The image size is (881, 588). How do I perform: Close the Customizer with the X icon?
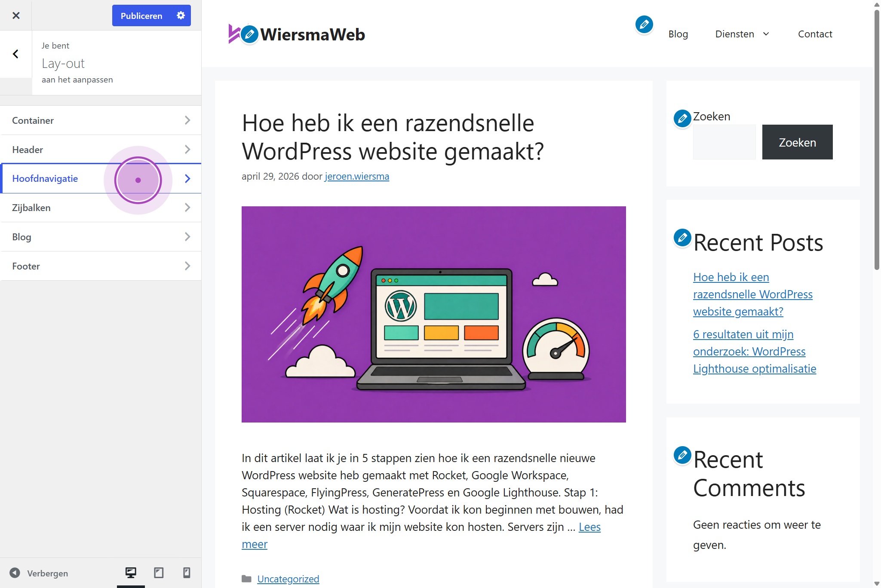[x=16, y=15]
